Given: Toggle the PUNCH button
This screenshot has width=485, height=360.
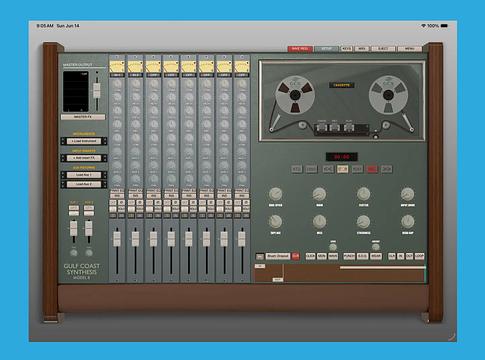Looking at the screenshot, I should (349, 256).
